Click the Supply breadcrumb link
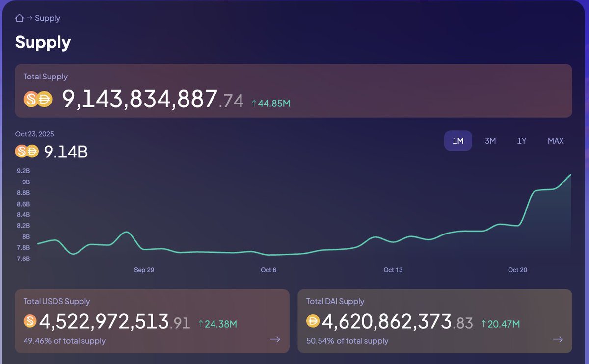The height and width of the screenshot is (364, 589). coord(48,18)
